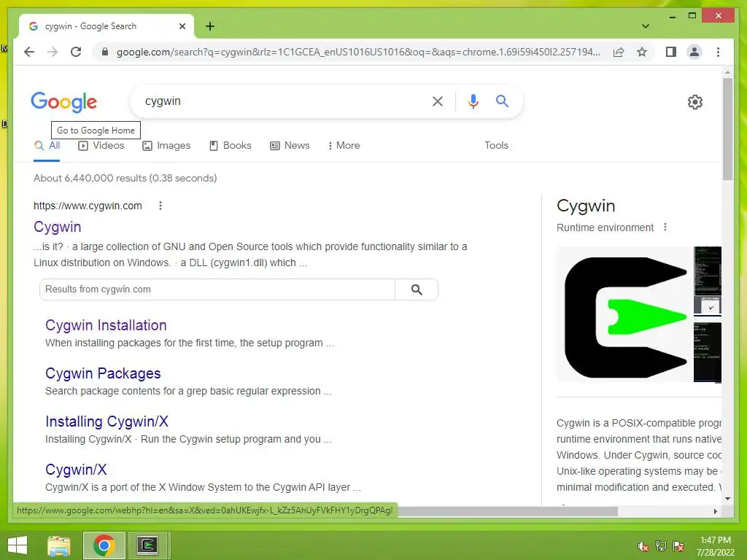The image size is (747, 560).
Task: Click the Results from cygwin.com field
Action: pyautogui.click(x=217, y=289)
